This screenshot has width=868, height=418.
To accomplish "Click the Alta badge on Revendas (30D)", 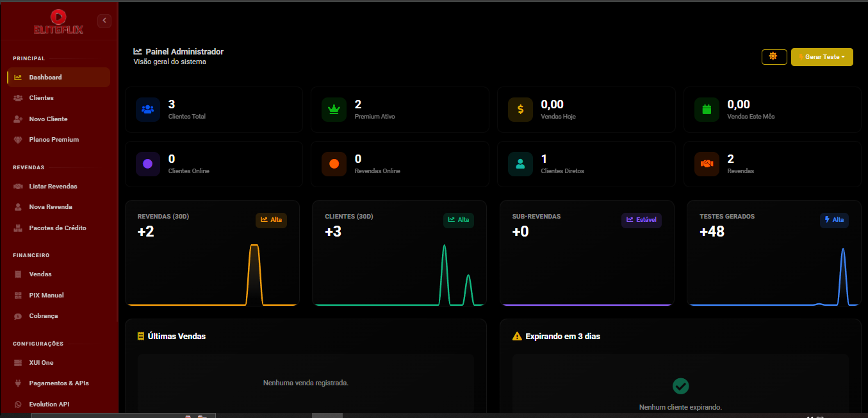I will point(272,220).
